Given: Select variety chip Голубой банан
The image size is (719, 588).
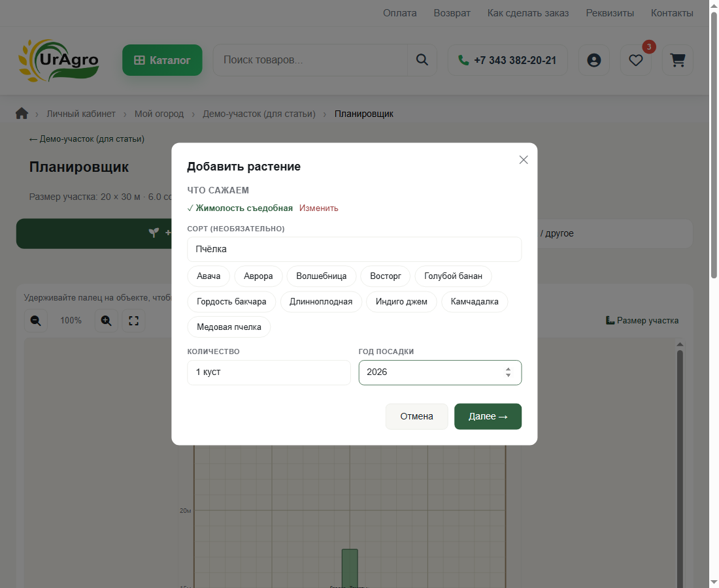Looking at the screenshot, I should (453, 276).
